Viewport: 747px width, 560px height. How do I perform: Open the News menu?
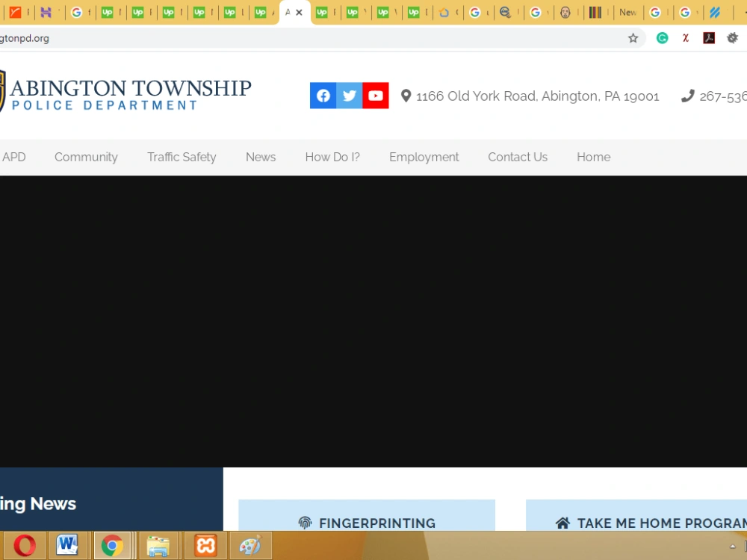pyautogui.click(x=261, y=157)
